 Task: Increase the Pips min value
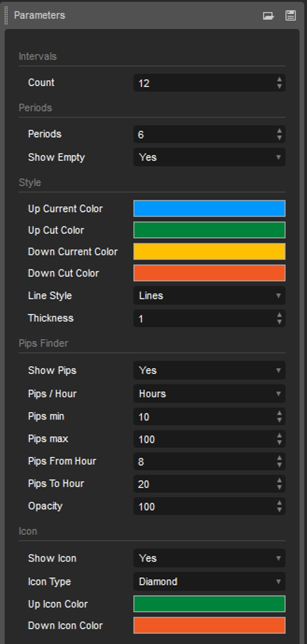pyautogui.click(x=279, y=413)
